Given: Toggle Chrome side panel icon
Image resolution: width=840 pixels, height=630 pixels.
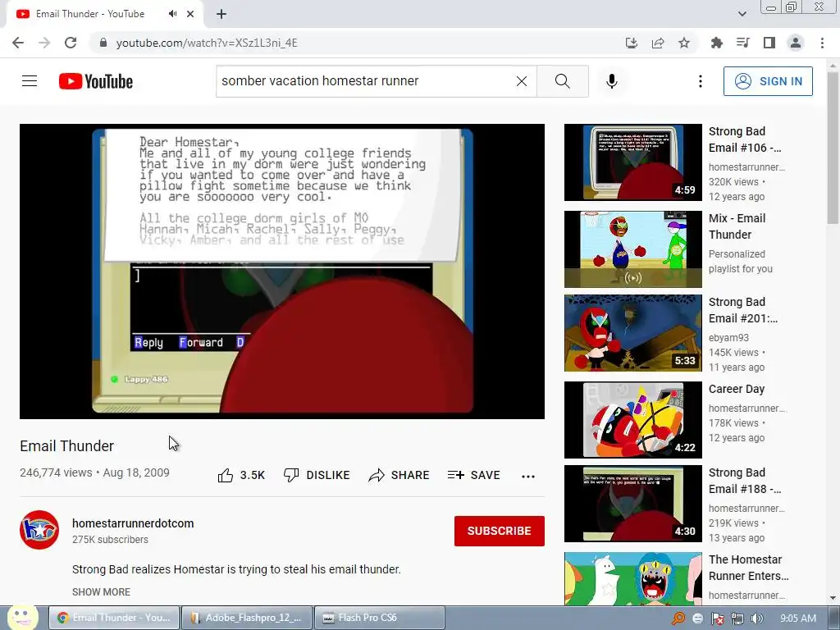Looking at the screenshot, I should [769, 43].
